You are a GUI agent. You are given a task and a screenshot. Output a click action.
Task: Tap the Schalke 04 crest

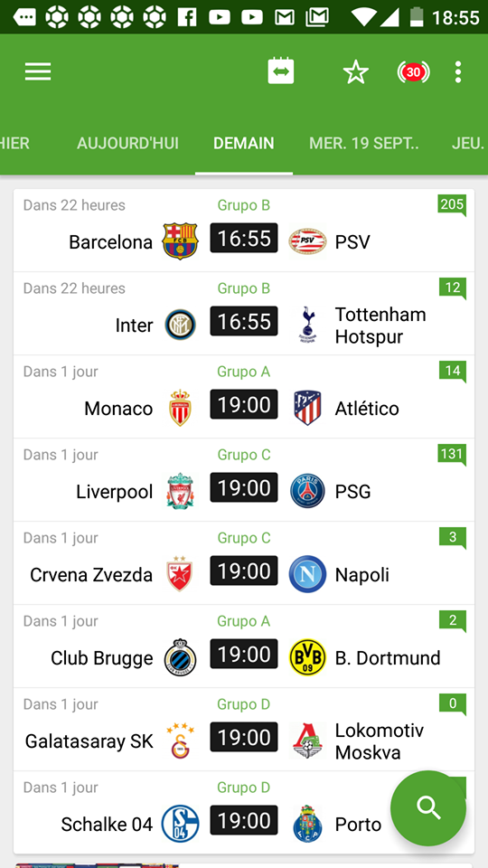[180, 824]
